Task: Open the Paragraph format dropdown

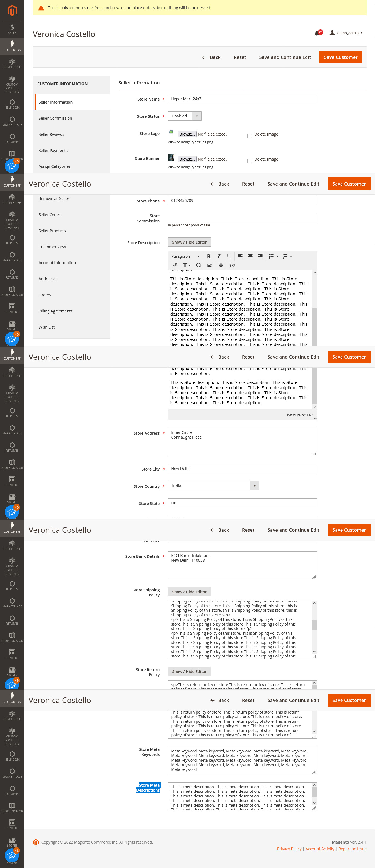Action: pos(185,256)
